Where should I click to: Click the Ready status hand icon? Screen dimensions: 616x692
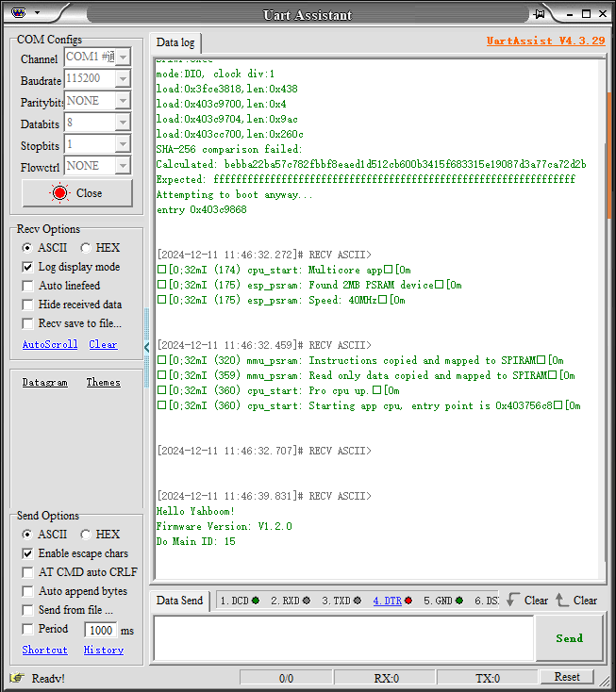click(x=17, y=677)
